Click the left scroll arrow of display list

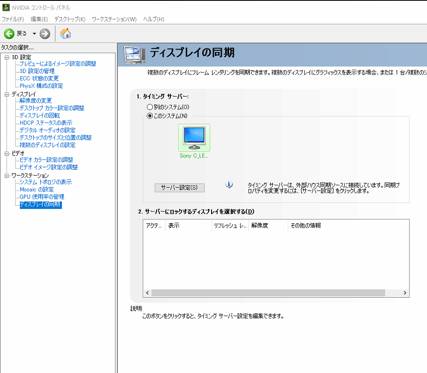(147, 293)
